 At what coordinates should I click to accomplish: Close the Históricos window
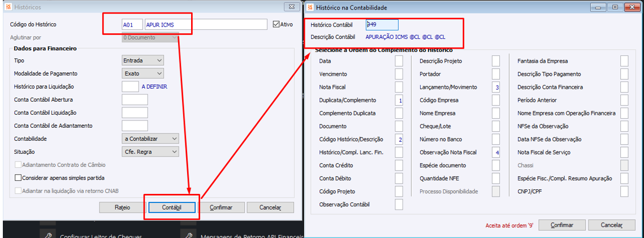pyautogui.click(x=291, y=7)
